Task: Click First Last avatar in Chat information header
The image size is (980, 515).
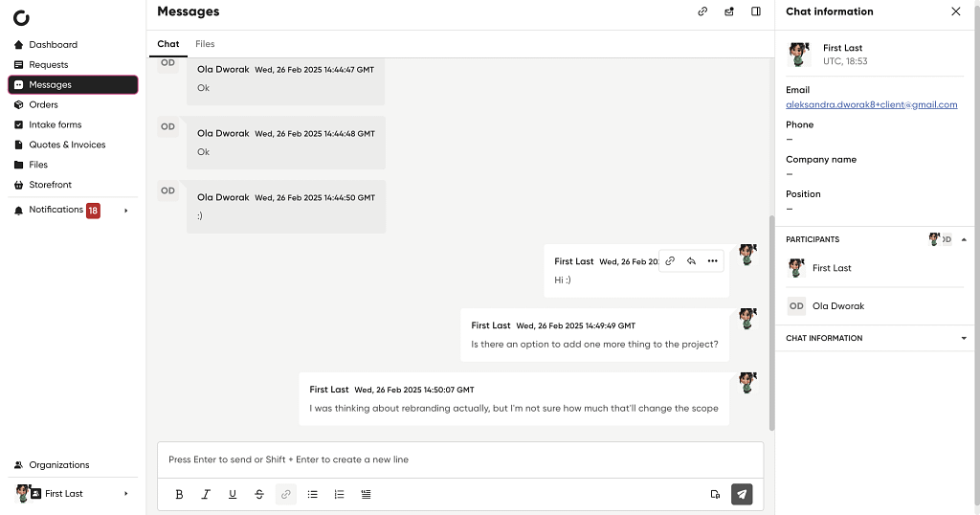Action: pyautogui.click(x=799, y=55)
